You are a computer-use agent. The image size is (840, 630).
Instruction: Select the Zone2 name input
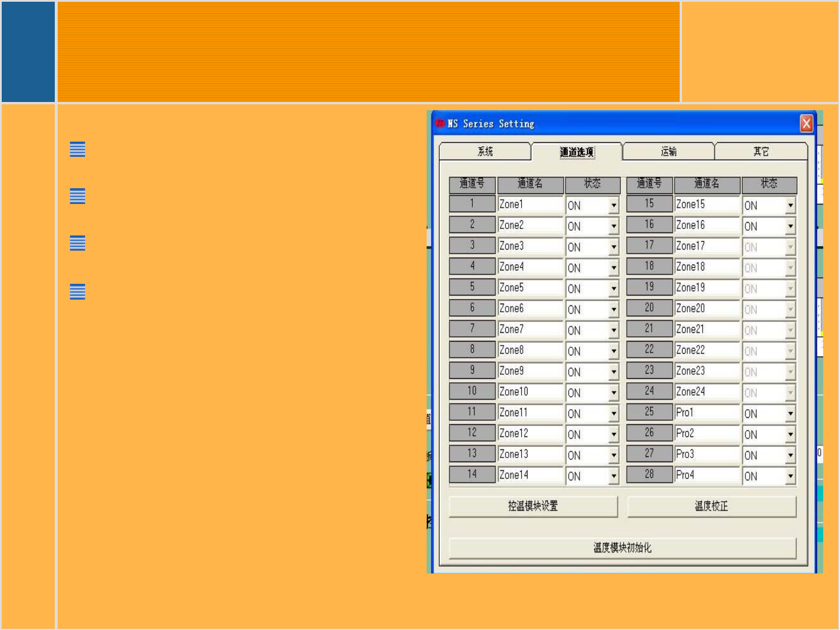530,225
